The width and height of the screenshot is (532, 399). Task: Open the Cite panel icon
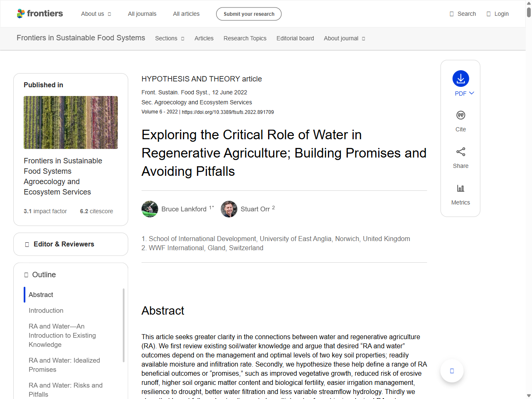[461, 115]
